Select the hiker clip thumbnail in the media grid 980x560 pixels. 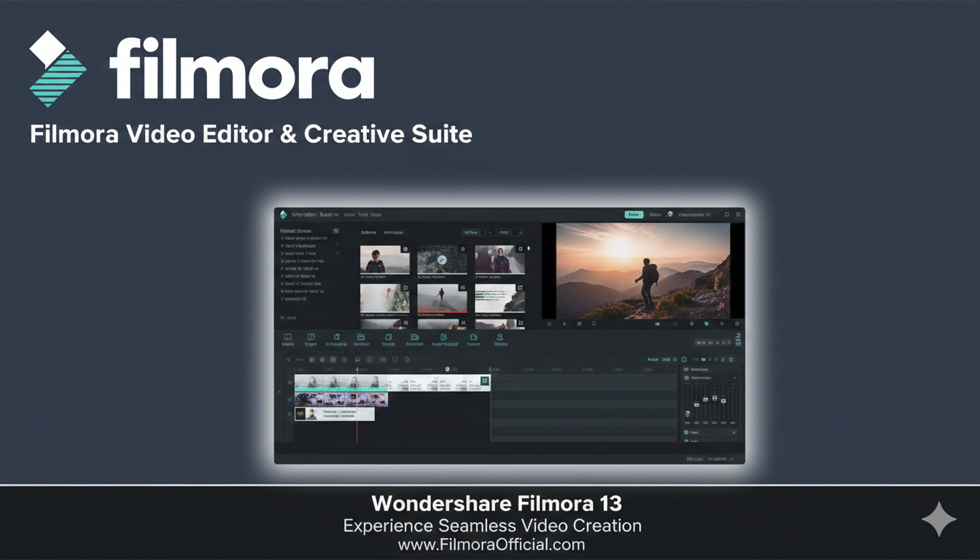(x=443, y=299)
